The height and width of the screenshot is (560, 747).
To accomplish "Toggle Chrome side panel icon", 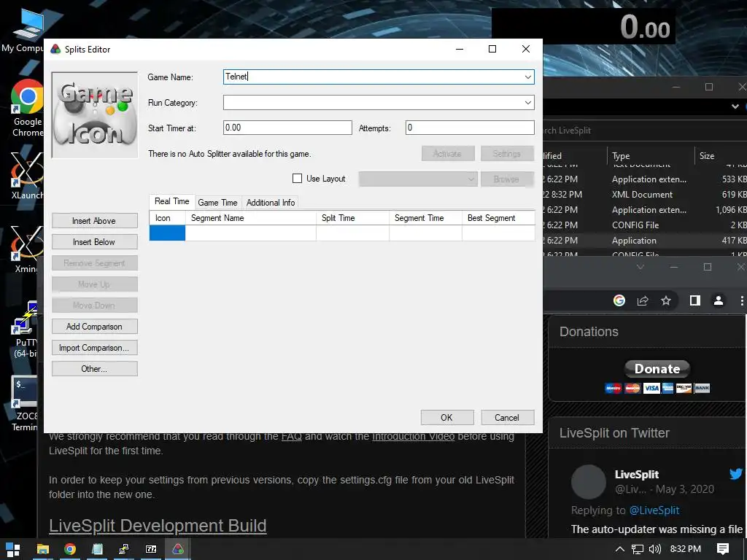I will [695, 300].
